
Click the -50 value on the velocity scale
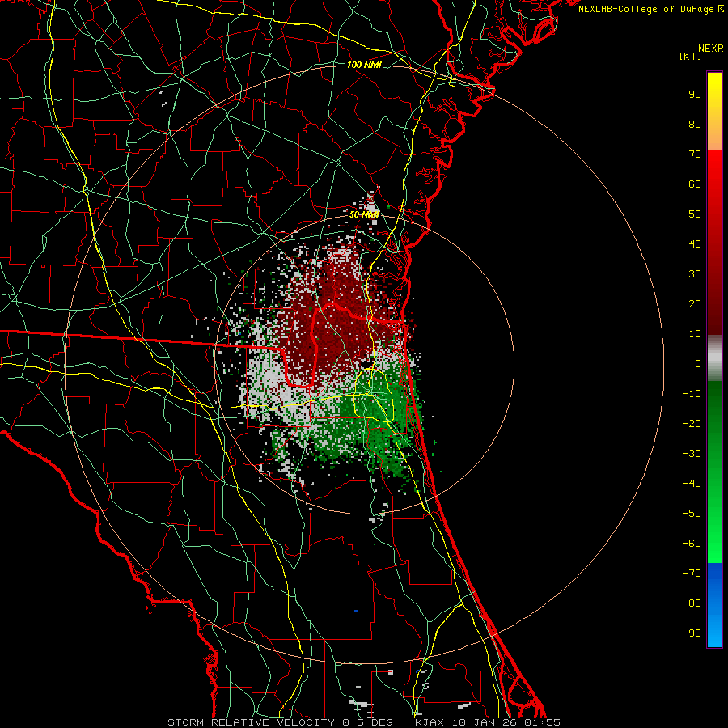692,514
